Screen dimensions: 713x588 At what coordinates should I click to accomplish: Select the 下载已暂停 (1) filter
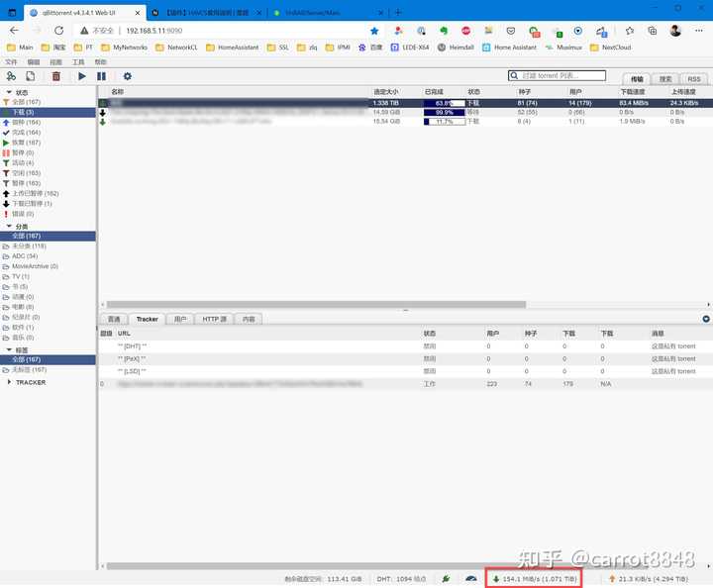[48, 204]
